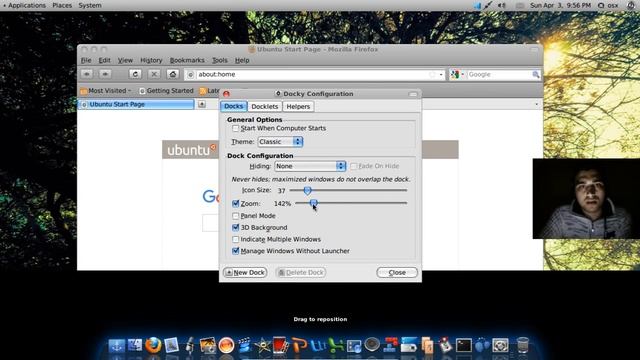Open Firefox Tools menu
Viewport: 640px width, 360px height.
tap(220, 60)
